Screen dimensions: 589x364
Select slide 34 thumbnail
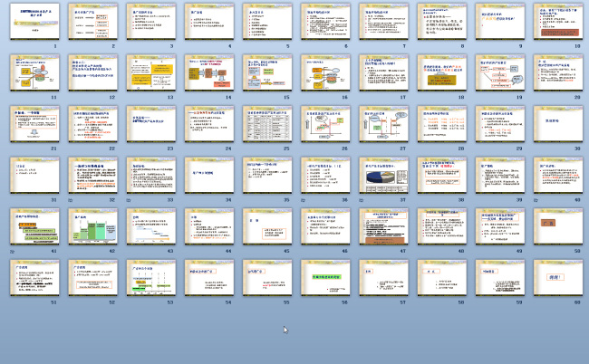click(209, 175)
